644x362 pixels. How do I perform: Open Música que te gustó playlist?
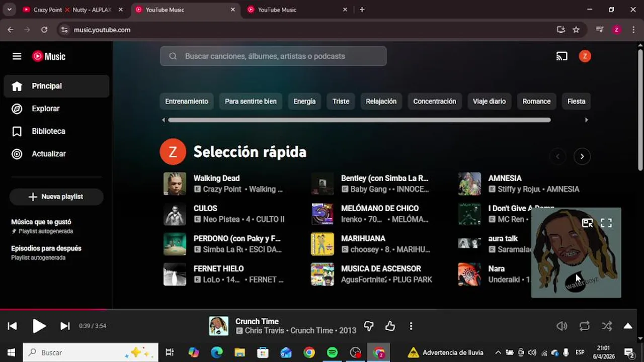56,226
